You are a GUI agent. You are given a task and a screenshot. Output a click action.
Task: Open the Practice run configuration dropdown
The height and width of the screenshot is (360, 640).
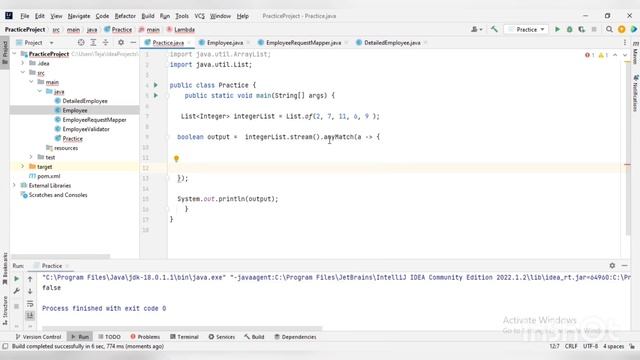[x=527, y=29]
